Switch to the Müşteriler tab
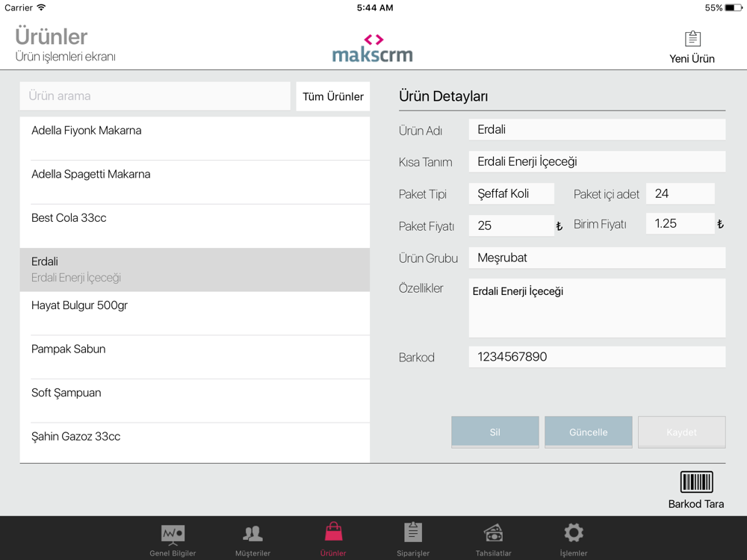The height and width of the screenshot is (560, 747). (x=252, y=540)
